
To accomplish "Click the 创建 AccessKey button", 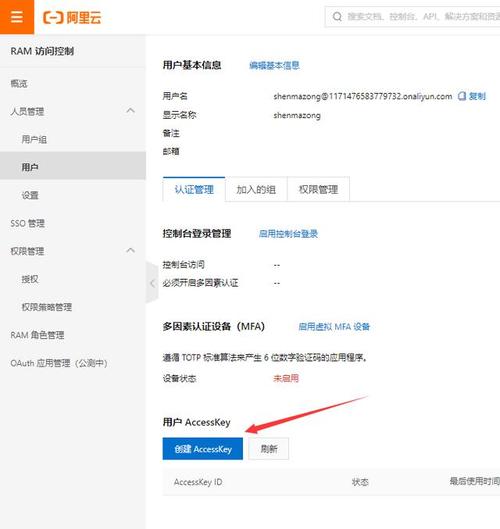I will click(203, 449).
